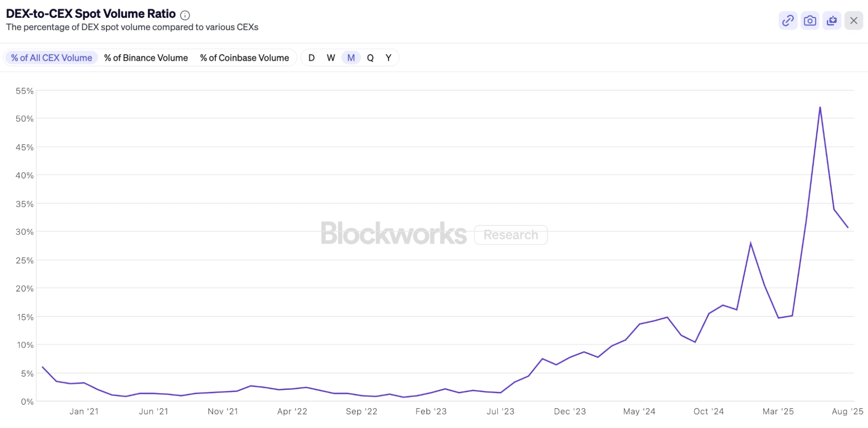Take a chart screenshot with the camera icon
This screenshot has width=868, height=428.
(x=810, y=20)
